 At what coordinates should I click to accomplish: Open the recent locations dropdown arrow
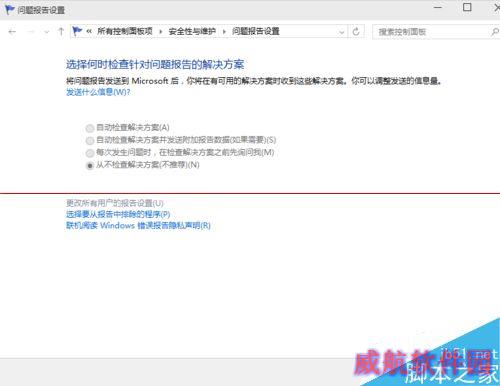coord(47,32)
